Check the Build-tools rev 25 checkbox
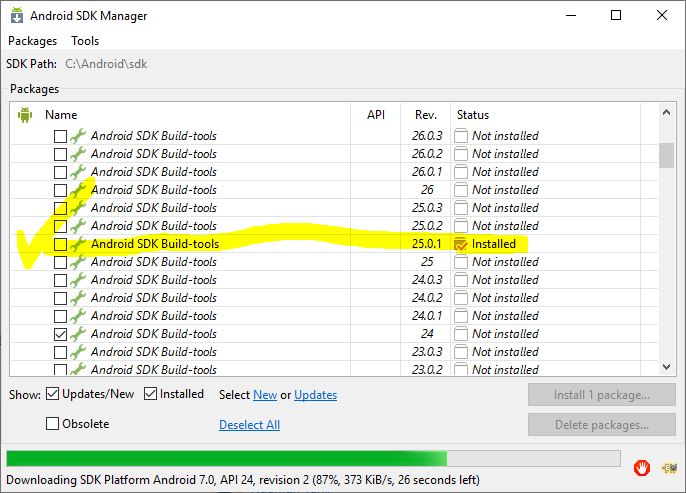Image resolution: width=686 pixels, height=493 pixels. (x=60, y=262)
